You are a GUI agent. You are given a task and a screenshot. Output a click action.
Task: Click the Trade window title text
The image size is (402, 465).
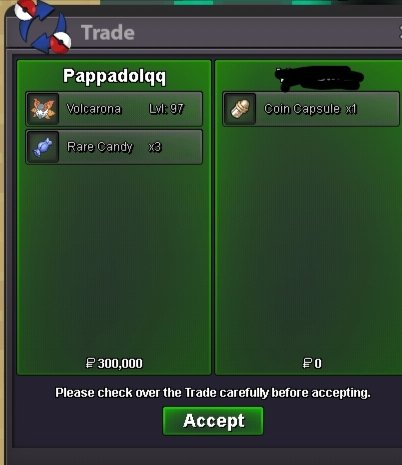(108, 33)
